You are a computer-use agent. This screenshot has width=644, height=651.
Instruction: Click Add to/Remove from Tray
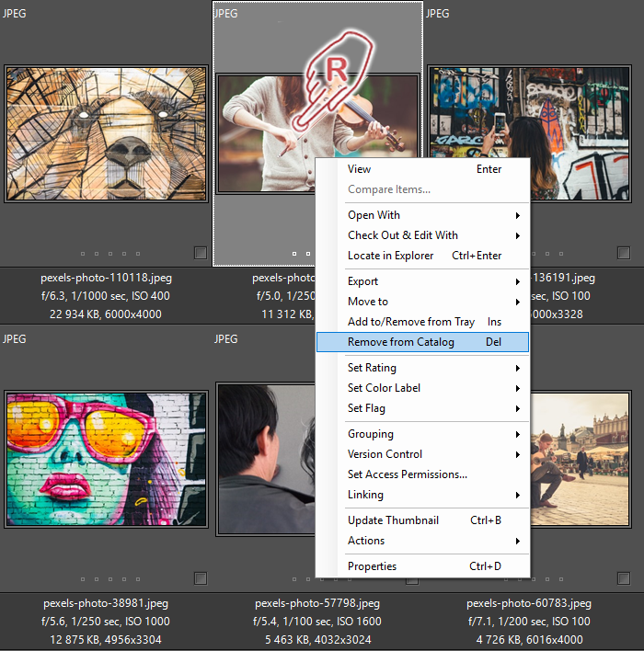coord(422,322)
